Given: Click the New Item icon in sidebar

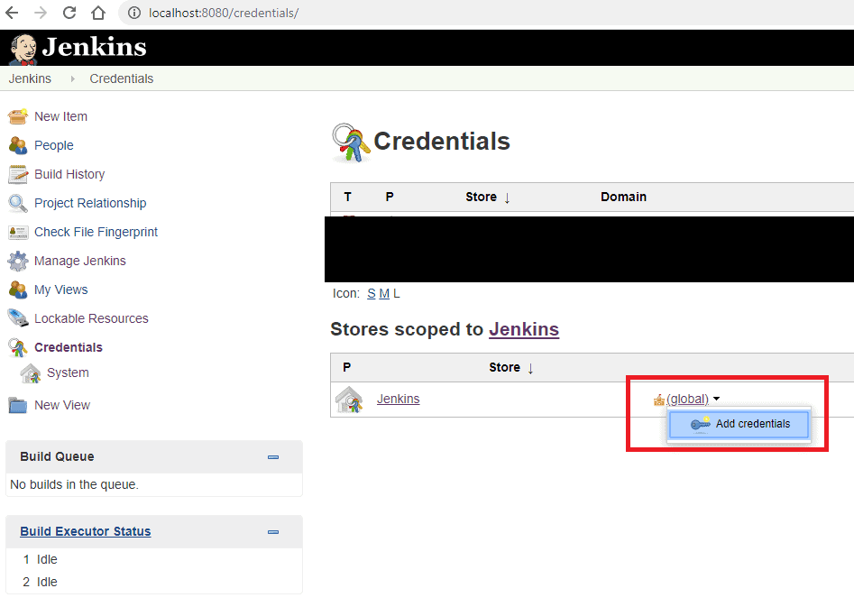Looking at the screenshot, I should pos(18,116).
